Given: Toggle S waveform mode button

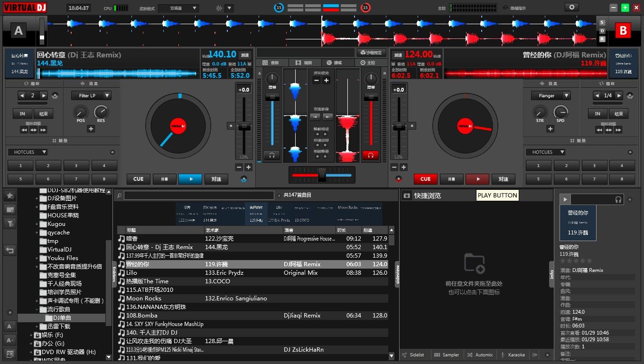Looking at the screenshot, I should pyautogui.click(x=602, y=23).
